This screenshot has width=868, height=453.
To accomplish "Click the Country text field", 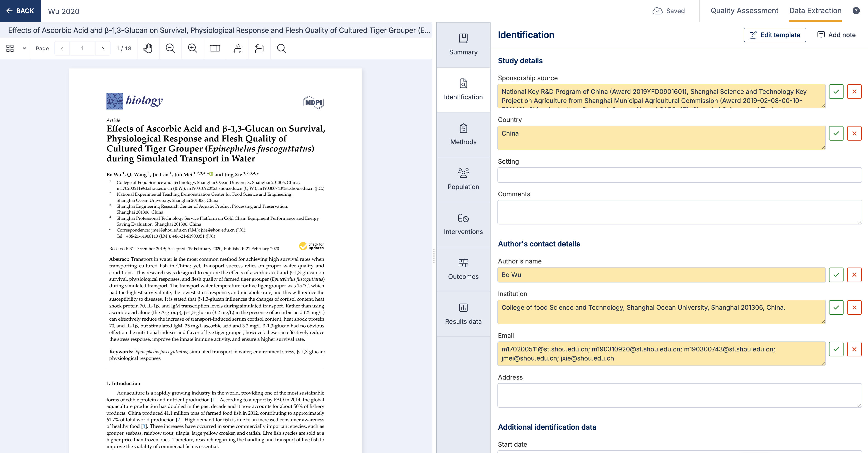I will pos(661,138).
